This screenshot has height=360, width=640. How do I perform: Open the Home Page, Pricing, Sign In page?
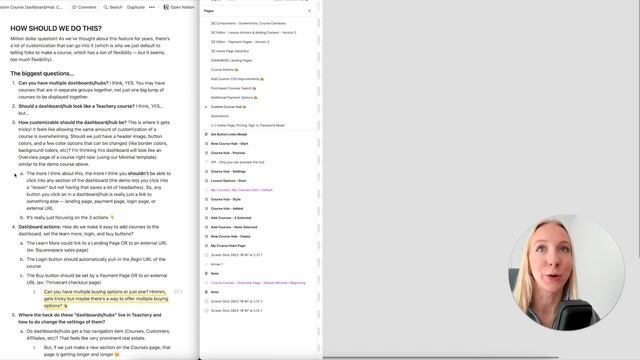pyautogui.click(x=247, y=126)
